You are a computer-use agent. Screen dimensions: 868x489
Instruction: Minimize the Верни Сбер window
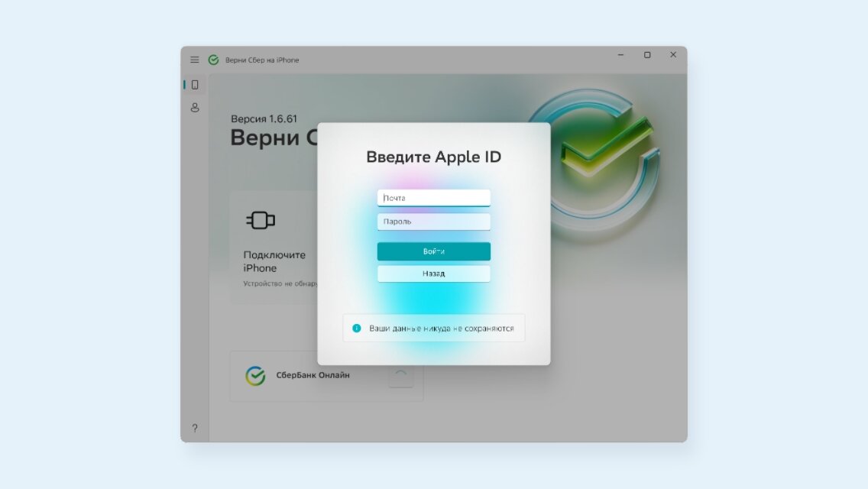pos(620,55)
